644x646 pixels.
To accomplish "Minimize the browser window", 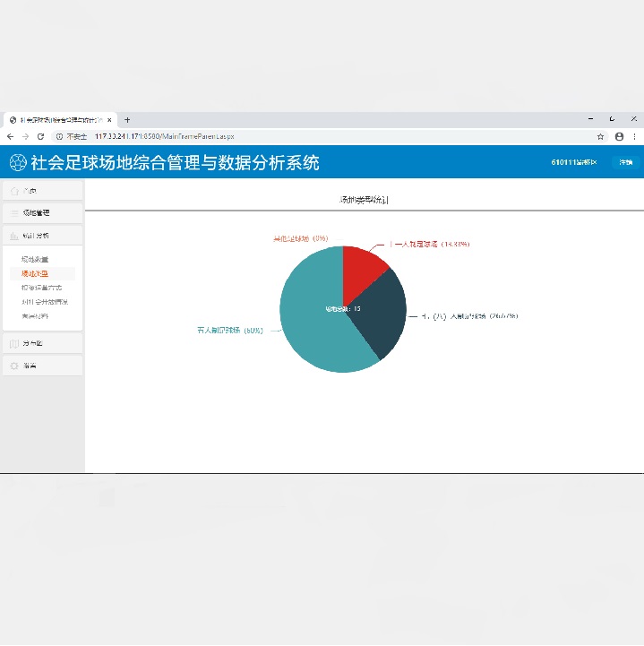I will click(x=591, y=119).
